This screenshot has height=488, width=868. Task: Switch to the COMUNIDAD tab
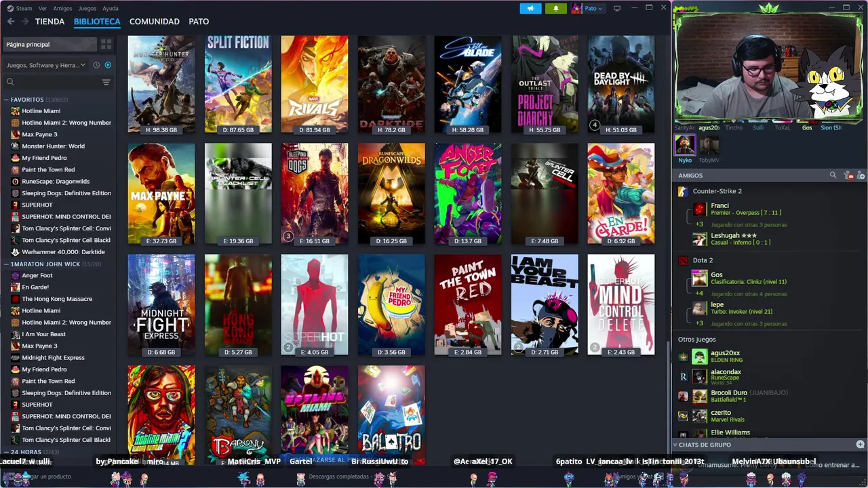point(155,22)
